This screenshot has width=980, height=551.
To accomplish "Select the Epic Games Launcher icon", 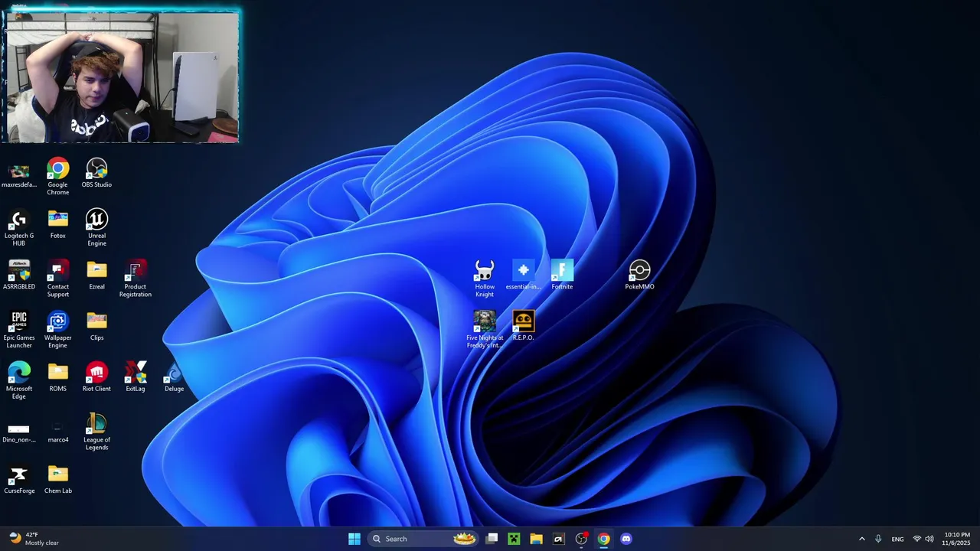I will pos(19,330).
